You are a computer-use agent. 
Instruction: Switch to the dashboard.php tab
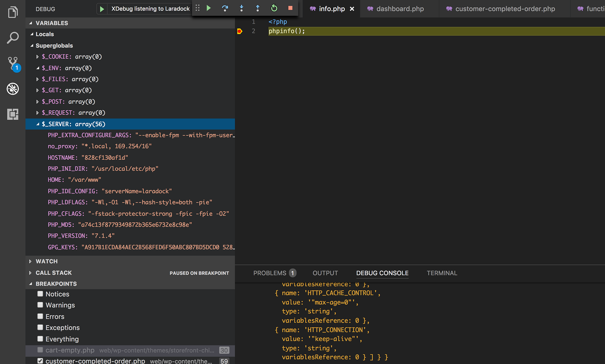[400, 9]
